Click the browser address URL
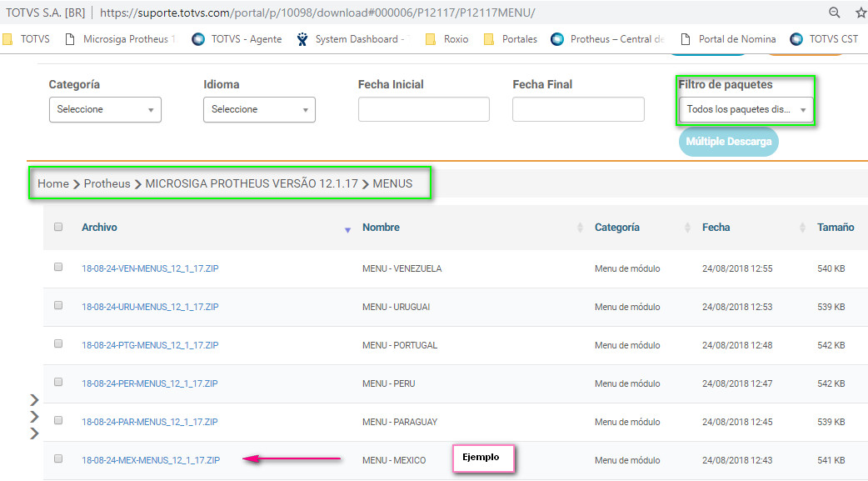 click(x=317, y=13)
